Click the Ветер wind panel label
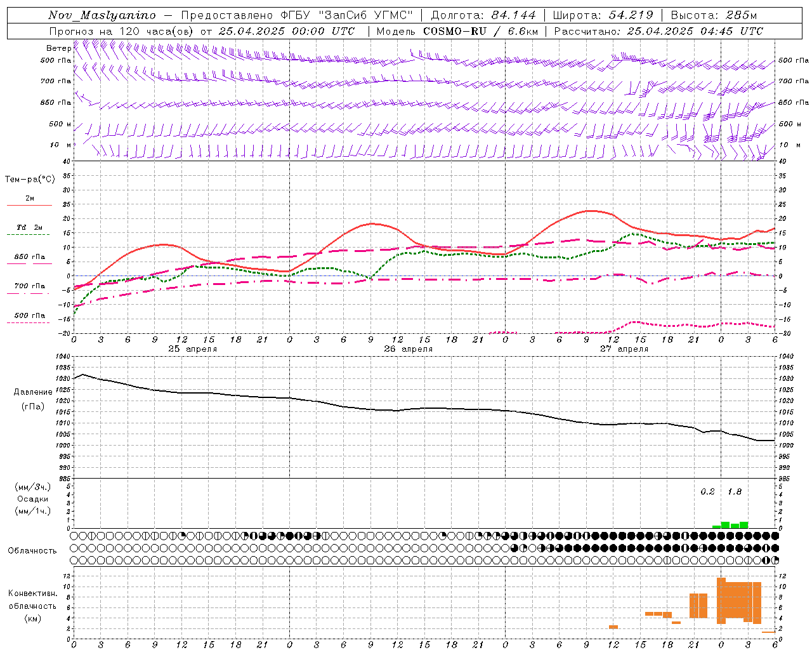 tap(58, 48)
